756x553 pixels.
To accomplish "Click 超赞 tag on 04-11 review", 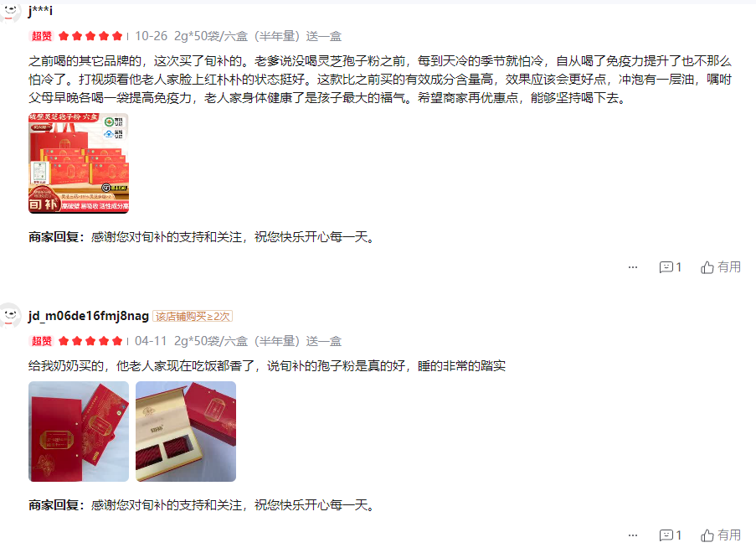I will tap(42, 341).
